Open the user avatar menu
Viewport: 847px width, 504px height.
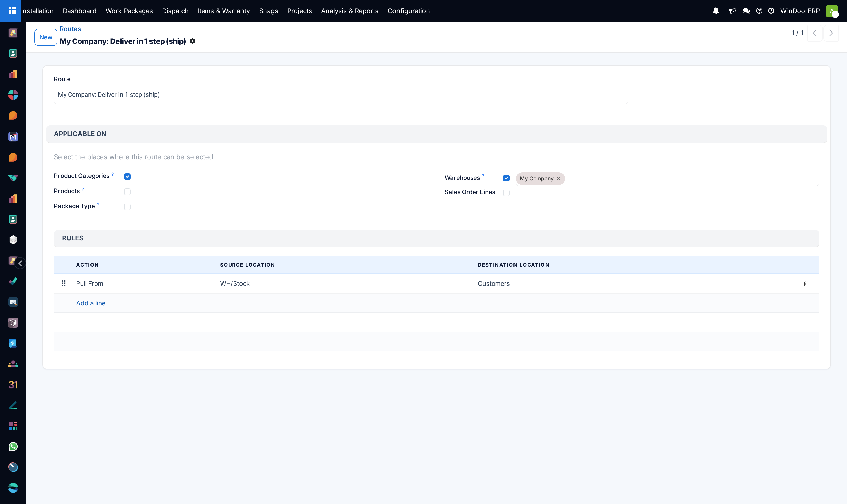[832, 11]
